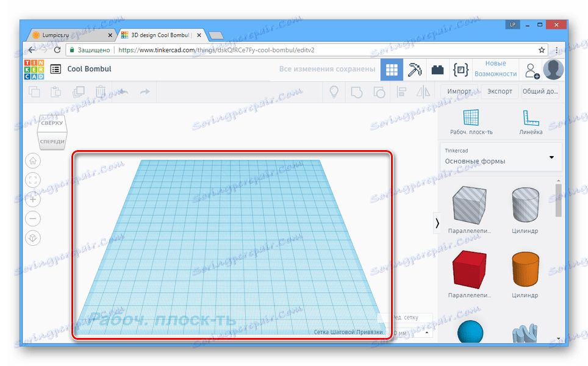Open a new browser tab
This screenshot has width=588, height=366.
tap(216, 35)
